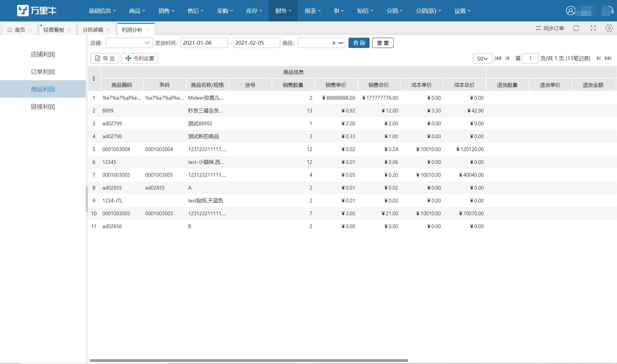Image resolution: width=617 pixels, height=364 pixels.
Task: Click the 商品编码 column header
Action: click(x=122, y=85)
